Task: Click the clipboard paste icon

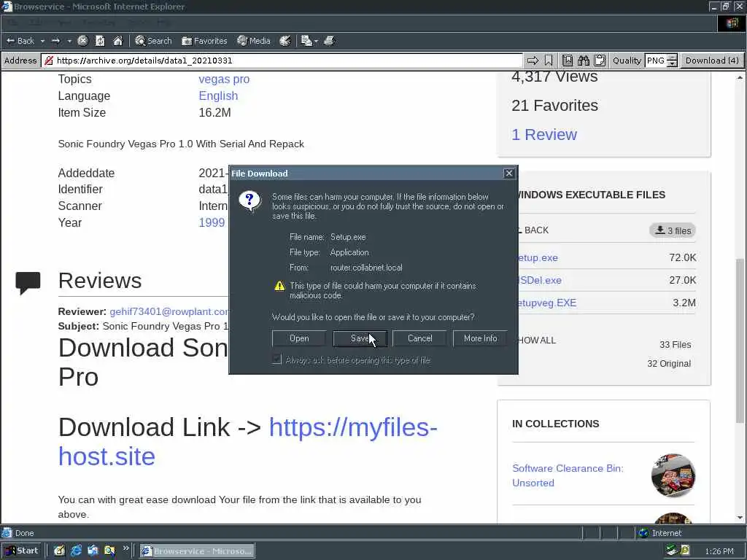Action: [x=600, y=61]
